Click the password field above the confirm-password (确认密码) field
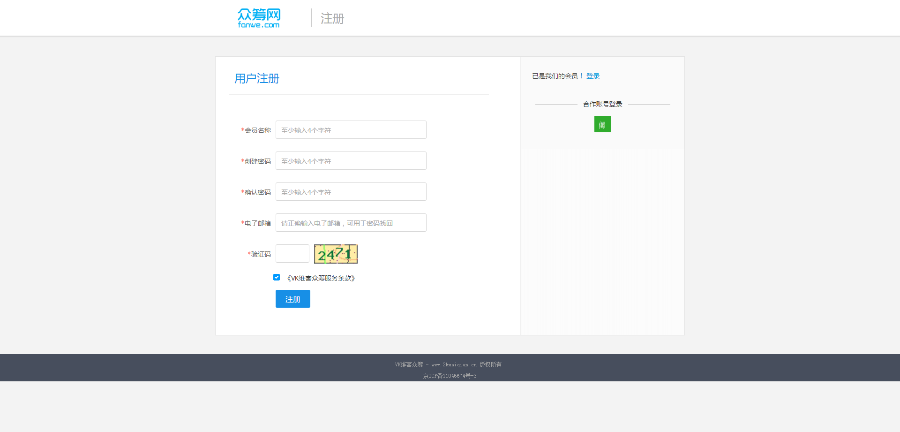Viewport: 900px width, 432px height. pyautogui.click(x=351, y=161)
